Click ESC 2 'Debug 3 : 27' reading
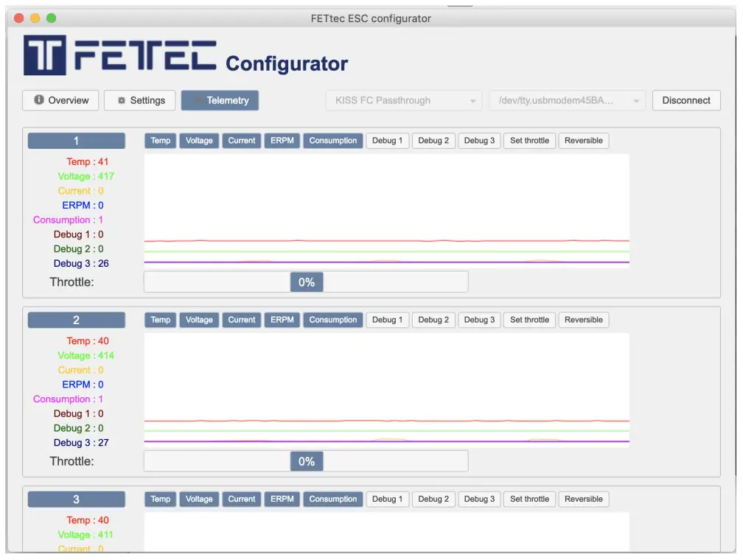This screenshot has width=743, height=560. pos(81,443)
